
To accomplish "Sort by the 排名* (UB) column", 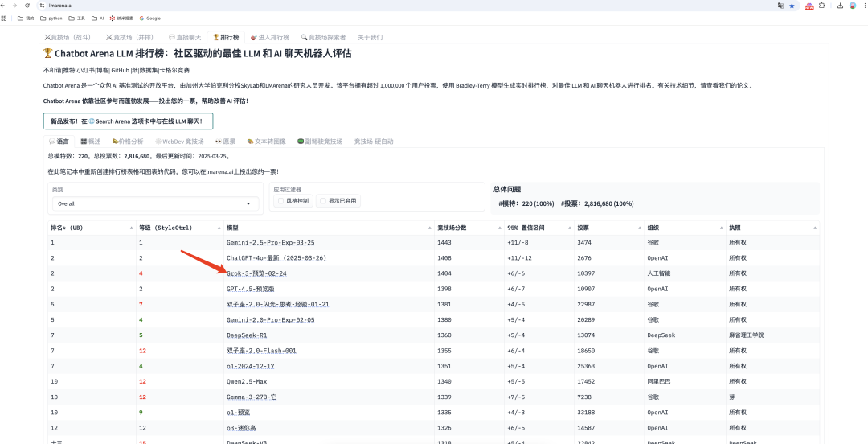I will pos(92,228).
